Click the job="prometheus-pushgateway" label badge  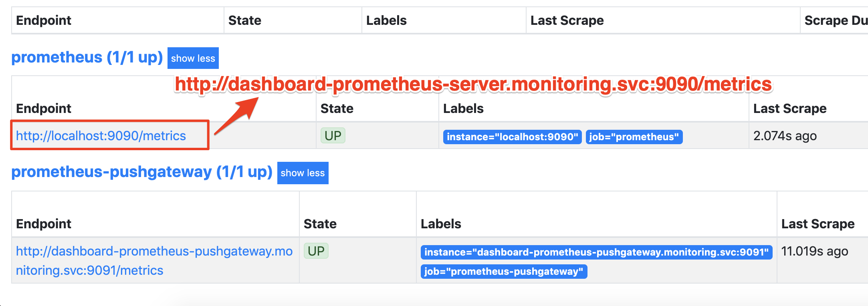504,272
